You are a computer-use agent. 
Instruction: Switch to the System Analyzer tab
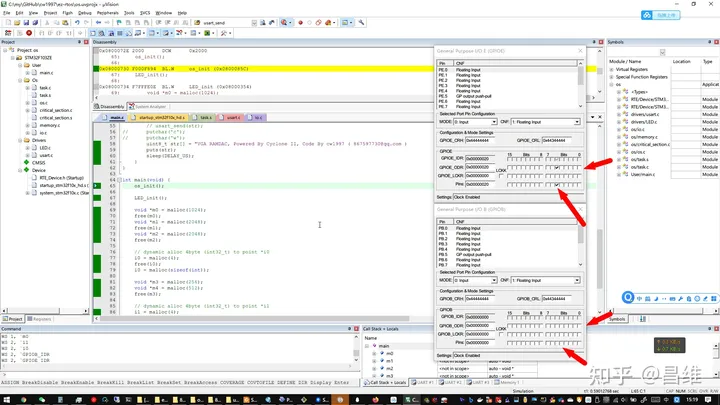coord(147,107)
